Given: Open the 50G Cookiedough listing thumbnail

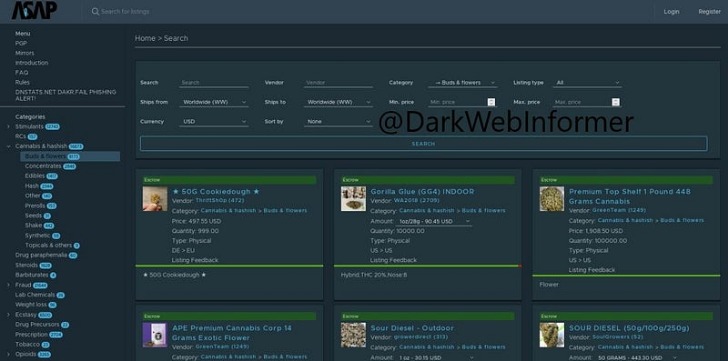Looking at the screenshot, I should click(x=155, y=199).
